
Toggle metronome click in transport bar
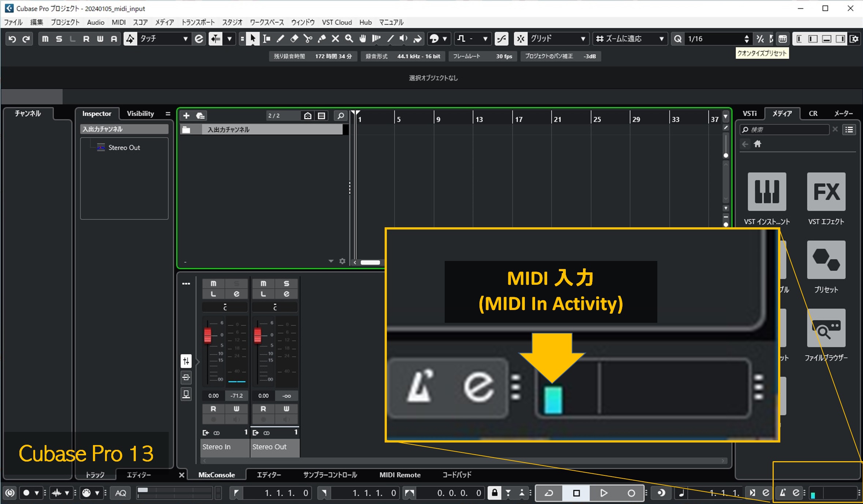(x=783, y=493)
